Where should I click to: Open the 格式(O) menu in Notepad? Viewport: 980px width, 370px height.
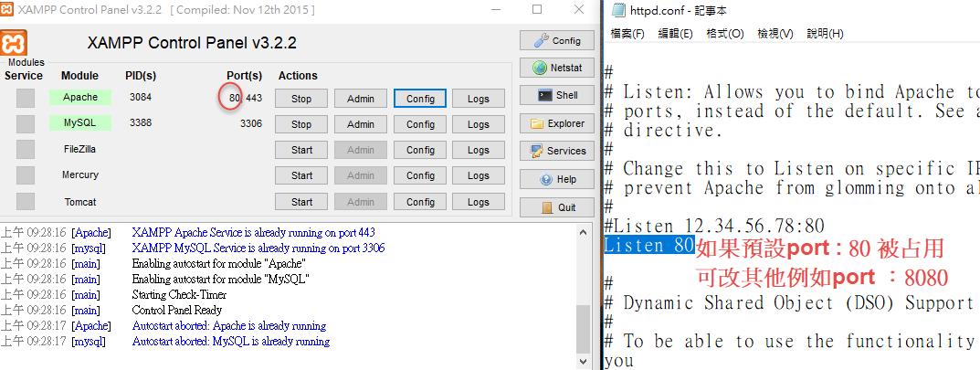coord(725,34)
